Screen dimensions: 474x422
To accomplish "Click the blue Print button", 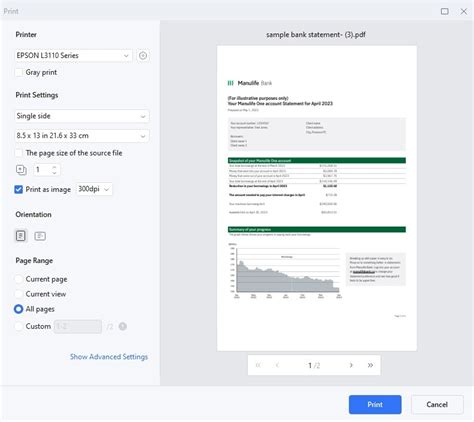I will (x=375, y=404).
